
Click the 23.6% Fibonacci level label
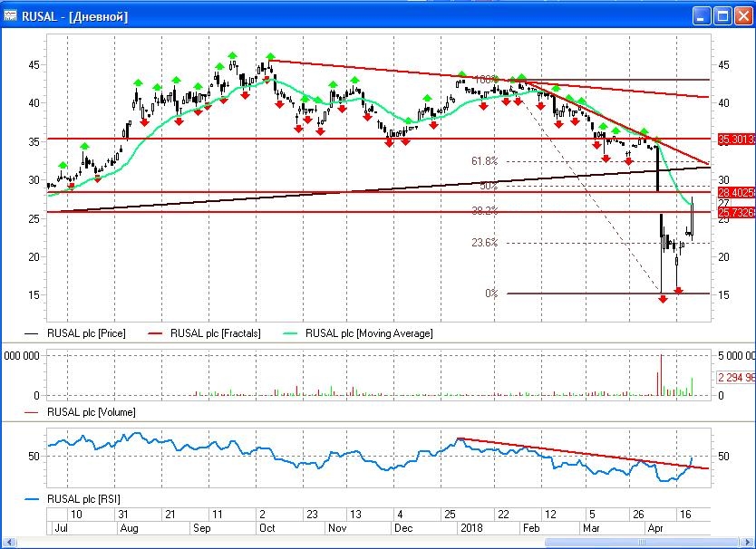point(485,243)
